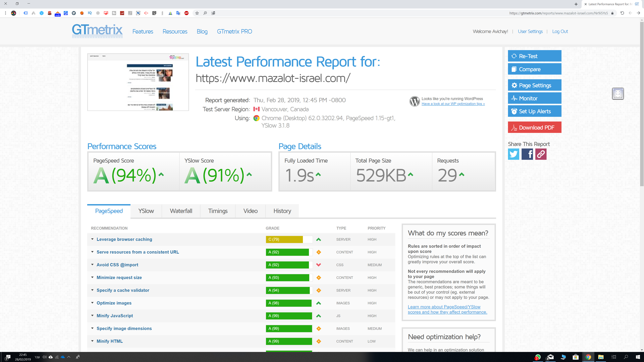
Task: Click the C (79) grade bar
Action: tap(289, 239)
